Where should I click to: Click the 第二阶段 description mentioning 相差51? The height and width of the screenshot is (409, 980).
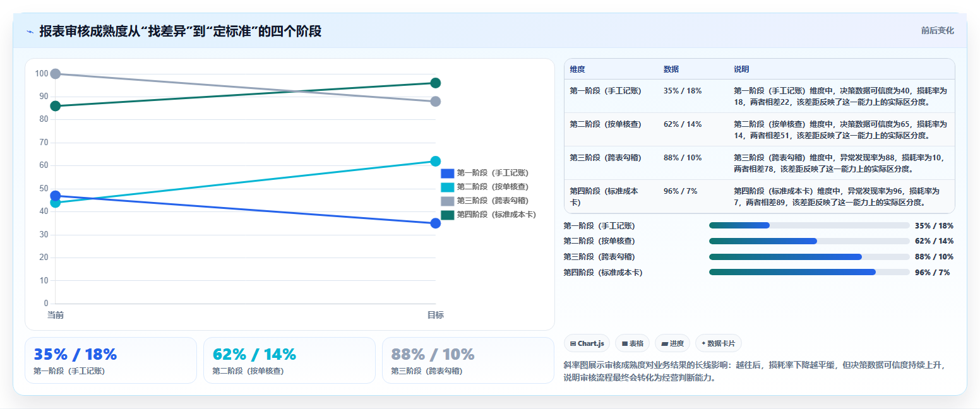[x=840, y=129]
